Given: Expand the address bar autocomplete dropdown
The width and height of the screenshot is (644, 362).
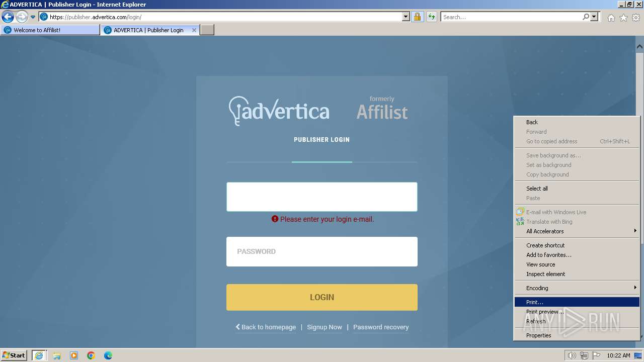Looking at the screenshot, I should [x=406, y=17].
